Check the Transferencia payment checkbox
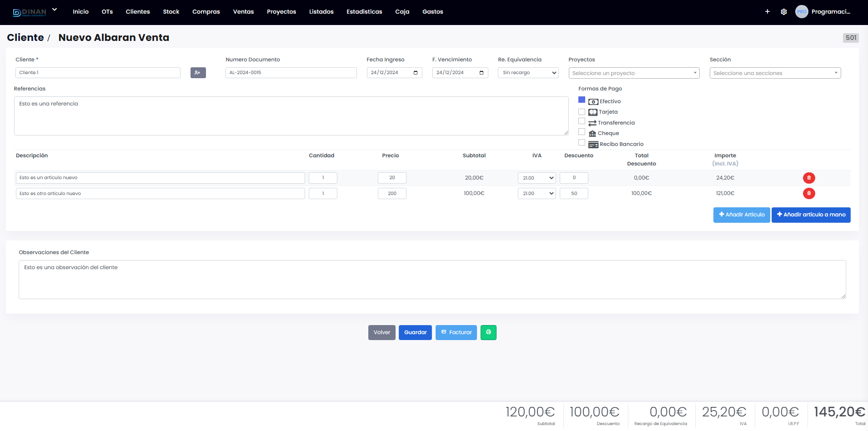The width and height of the screenshot is (868, 431). click(582, 121)
